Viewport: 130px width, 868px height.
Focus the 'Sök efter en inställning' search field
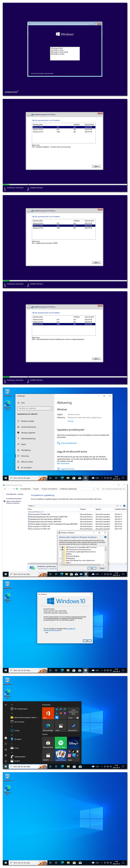tap(35, 408)
